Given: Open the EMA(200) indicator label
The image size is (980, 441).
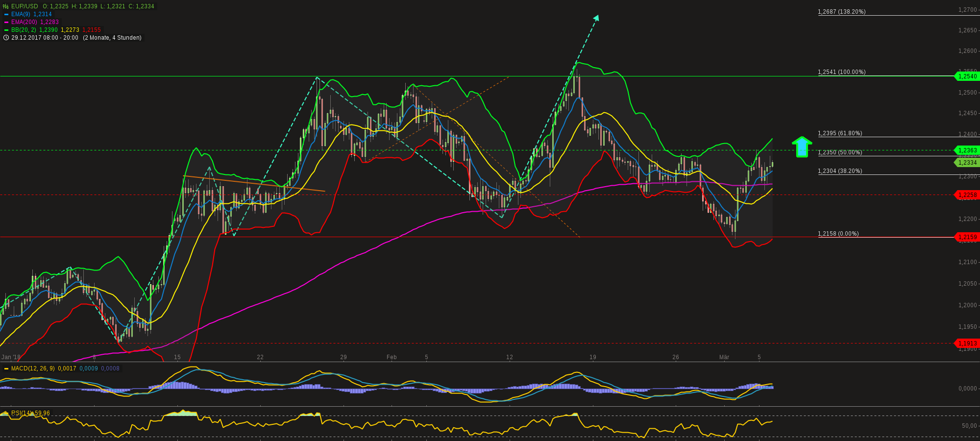Looking at the screenshot, I should [x=24, y=22].
